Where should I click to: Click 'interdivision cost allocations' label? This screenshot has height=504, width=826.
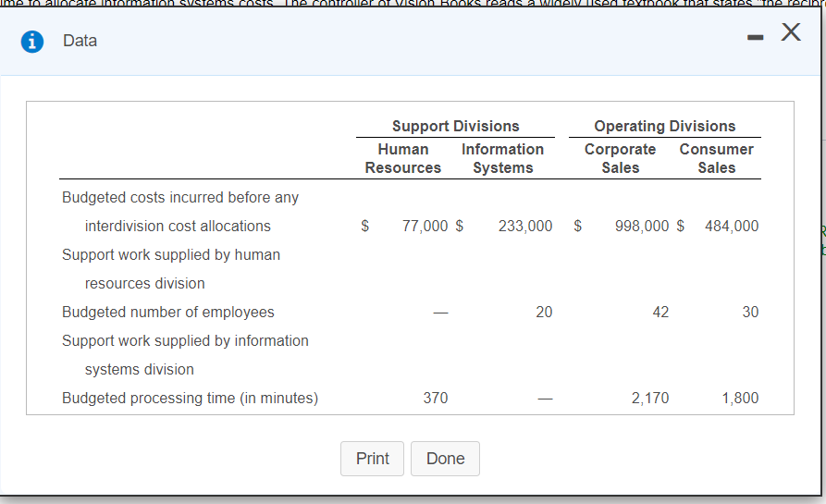(178, 226)
